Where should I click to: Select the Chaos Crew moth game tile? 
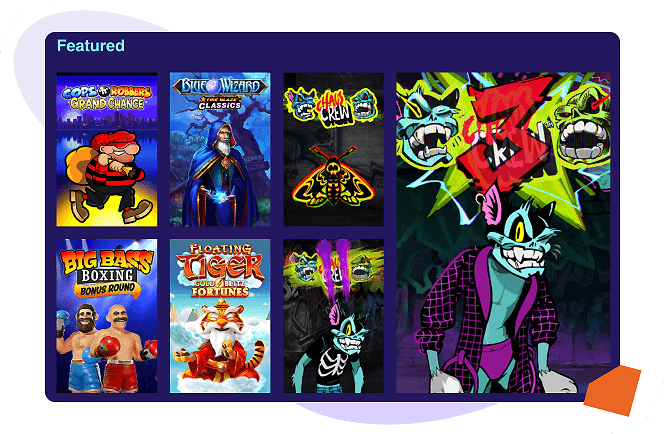(x=333, y=149)
